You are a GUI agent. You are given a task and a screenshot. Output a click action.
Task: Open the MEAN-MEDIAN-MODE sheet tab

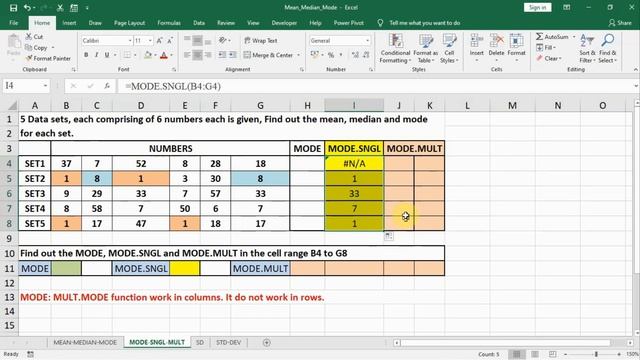tap(85, 342)
